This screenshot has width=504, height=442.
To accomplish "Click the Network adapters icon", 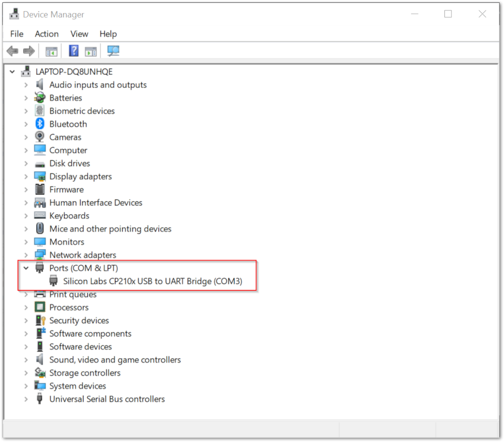I will click(40, 255).
